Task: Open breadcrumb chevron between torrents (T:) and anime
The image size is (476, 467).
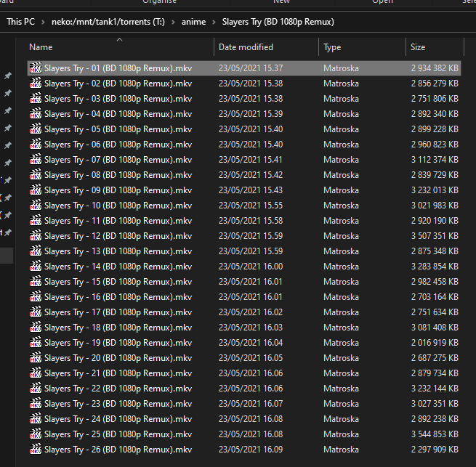Action: pyautogui.click(x=174, y=23)
